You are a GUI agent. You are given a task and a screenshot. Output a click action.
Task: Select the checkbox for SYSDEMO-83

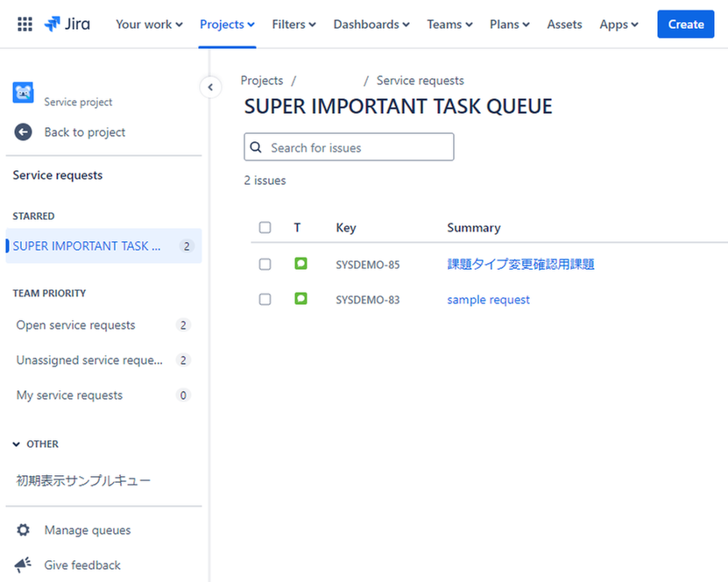265,299
